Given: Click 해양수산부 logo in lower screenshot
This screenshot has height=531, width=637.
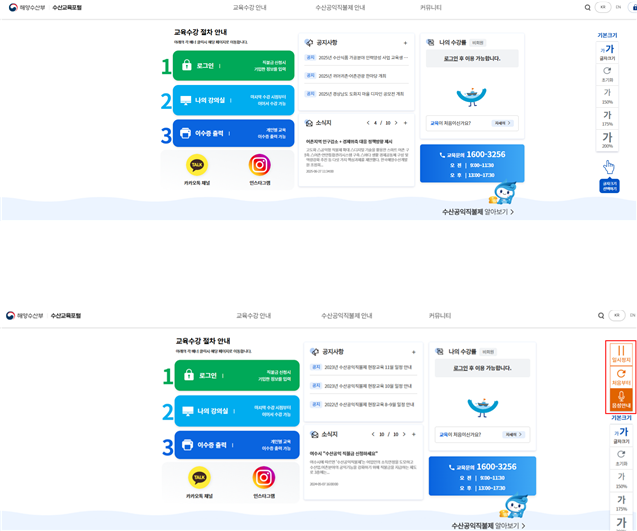Looking at the screenshot, I should (24, 315).
